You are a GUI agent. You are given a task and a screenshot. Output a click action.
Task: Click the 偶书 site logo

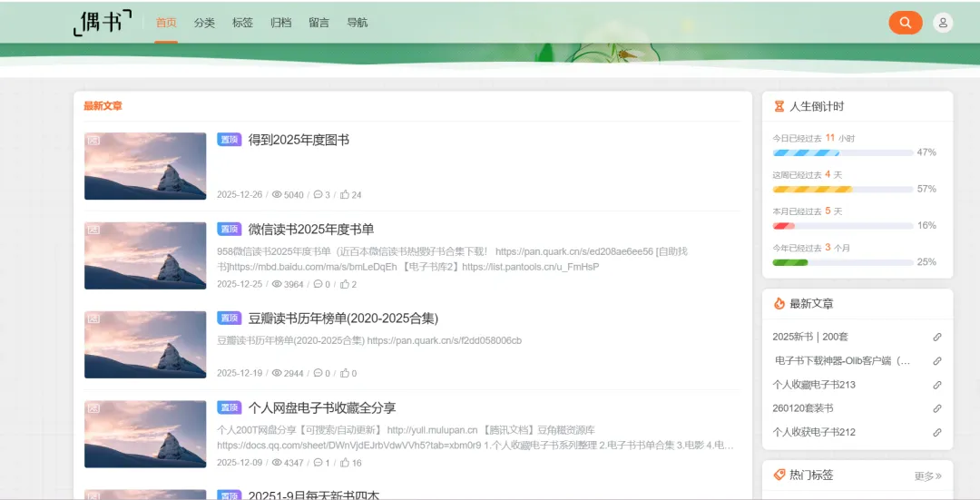pyautogui.click(x=103, y=23)
